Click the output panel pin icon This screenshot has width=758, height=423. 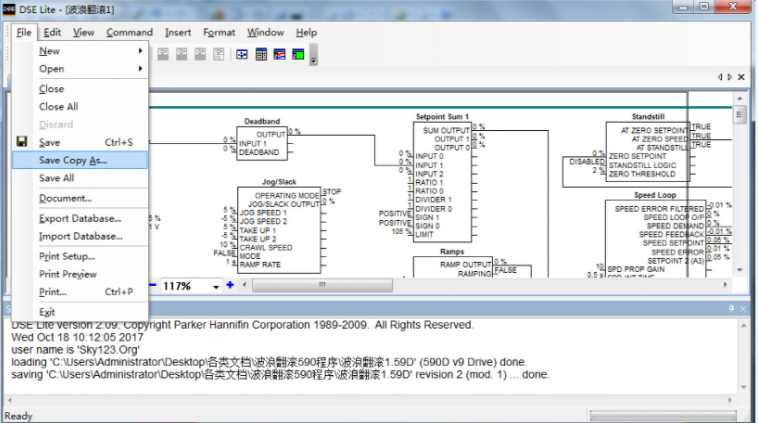coord(731,308)
